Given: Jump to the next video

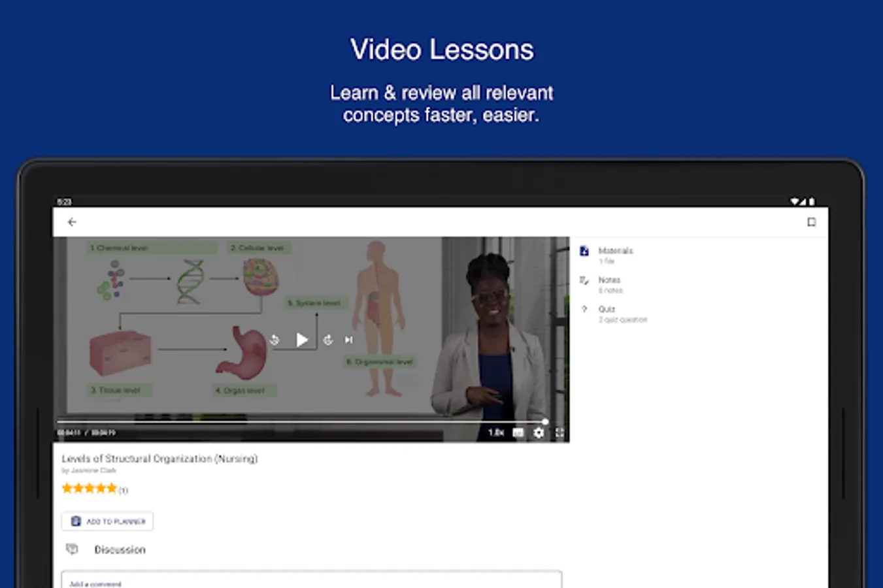Looking at the screenshot, I should click(x=349, y=340).
